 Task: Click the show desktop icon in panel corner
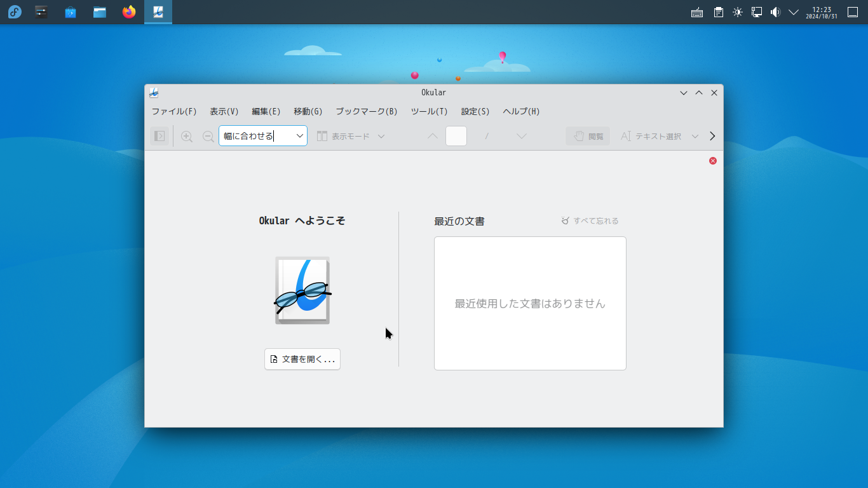point(853,12)
